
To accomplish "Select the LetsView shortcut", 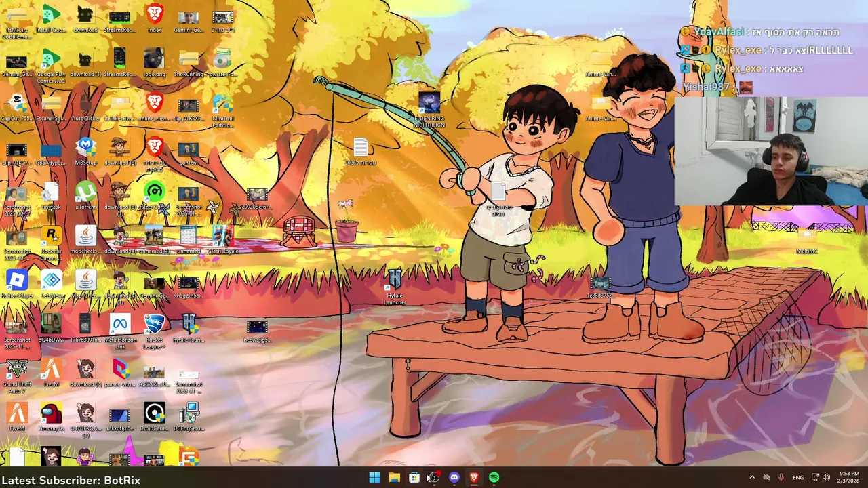I will coord(51,285).
